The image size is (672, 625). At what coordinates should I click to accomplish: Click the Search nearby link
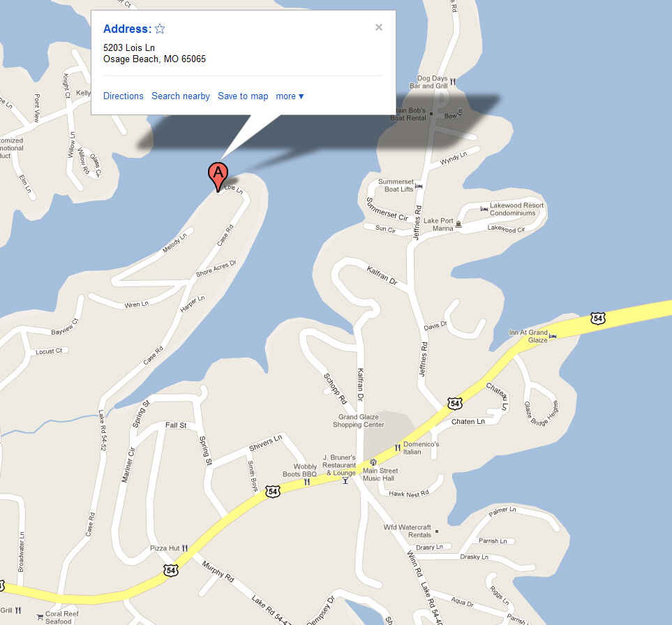pyautogui.click(x=181, y=96)
